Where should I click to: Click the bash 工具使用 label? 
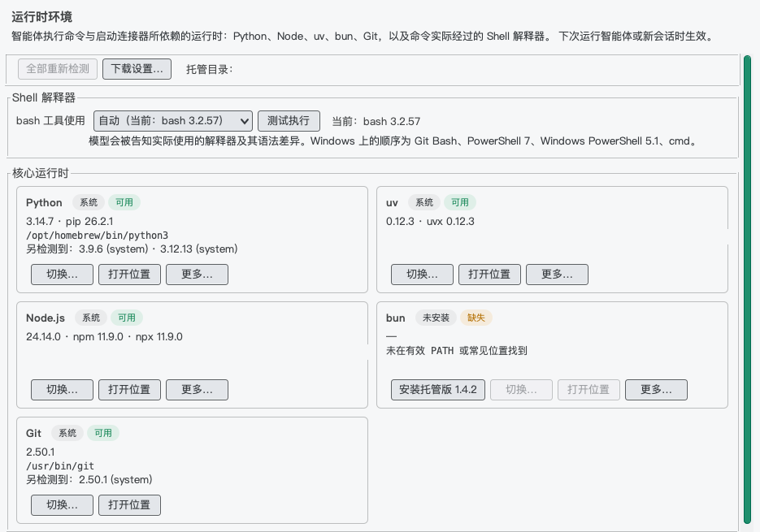(50, 121)
